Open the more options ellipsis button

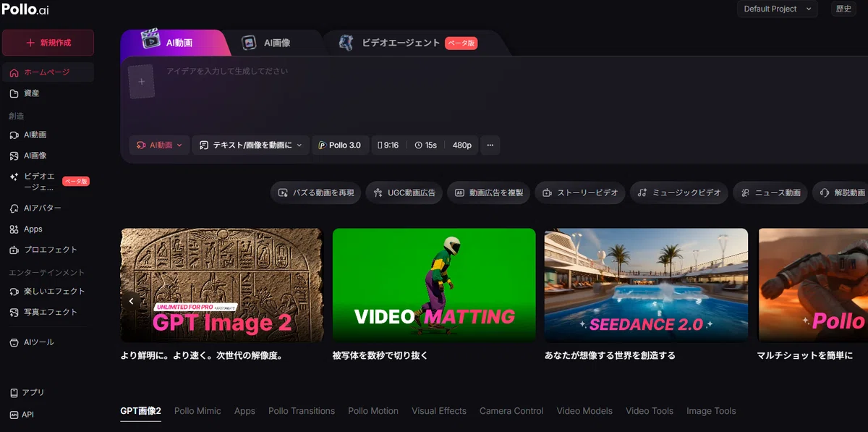490,145
